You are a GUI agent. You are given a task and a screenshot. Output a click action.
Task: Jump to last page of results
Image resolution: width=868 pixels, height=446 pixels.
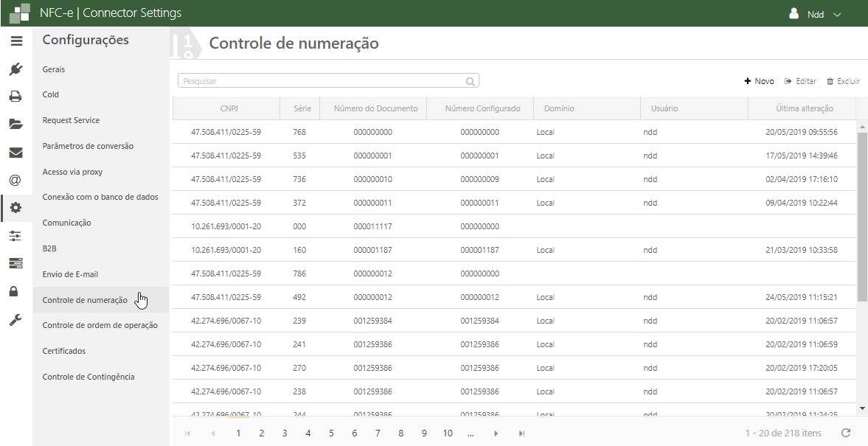[x=521, y=433]
